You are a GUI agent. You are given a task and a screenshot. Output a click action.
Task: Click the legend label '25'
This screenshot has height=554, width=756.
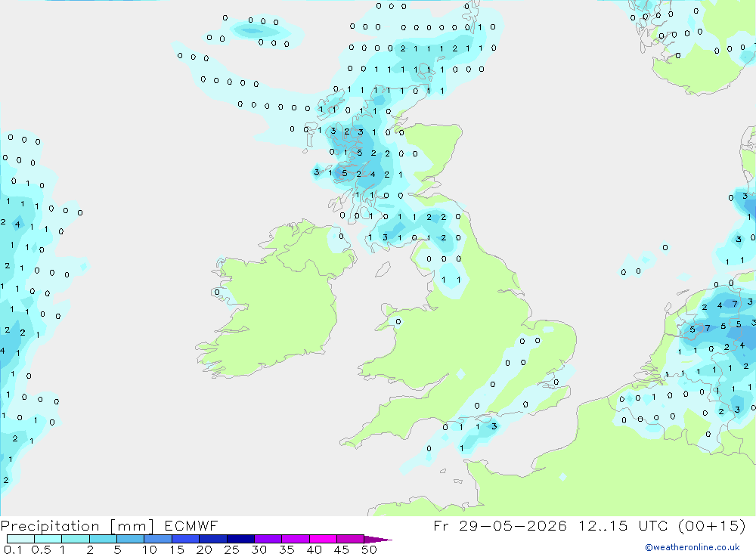[x=231, y=549]
